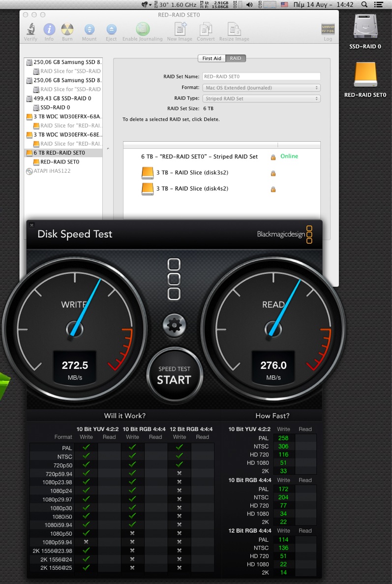Click the Eject toolbar icon
Screen dimensions: 392x584
pyautogui.click(x=111, y=29)
